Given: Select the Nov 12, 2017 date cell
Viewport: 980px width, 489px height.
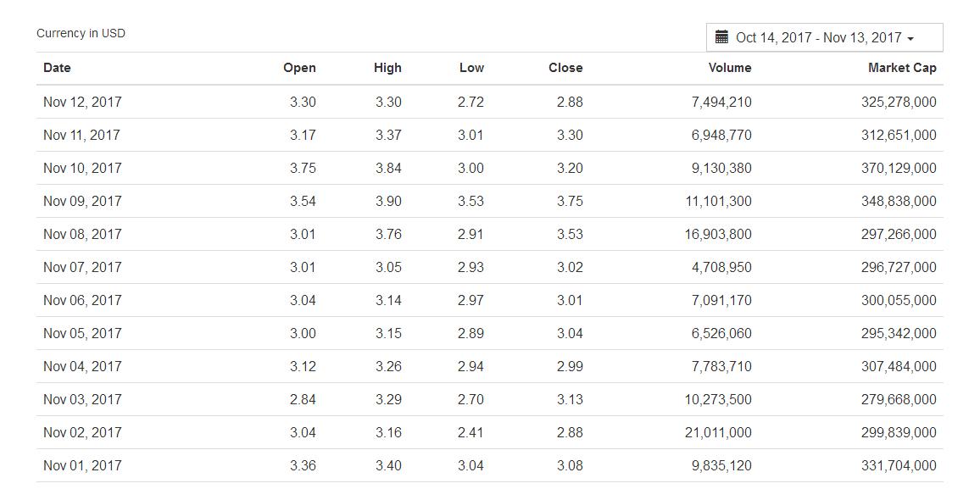Looking at the screenshot, I should [x=82, y=102].
